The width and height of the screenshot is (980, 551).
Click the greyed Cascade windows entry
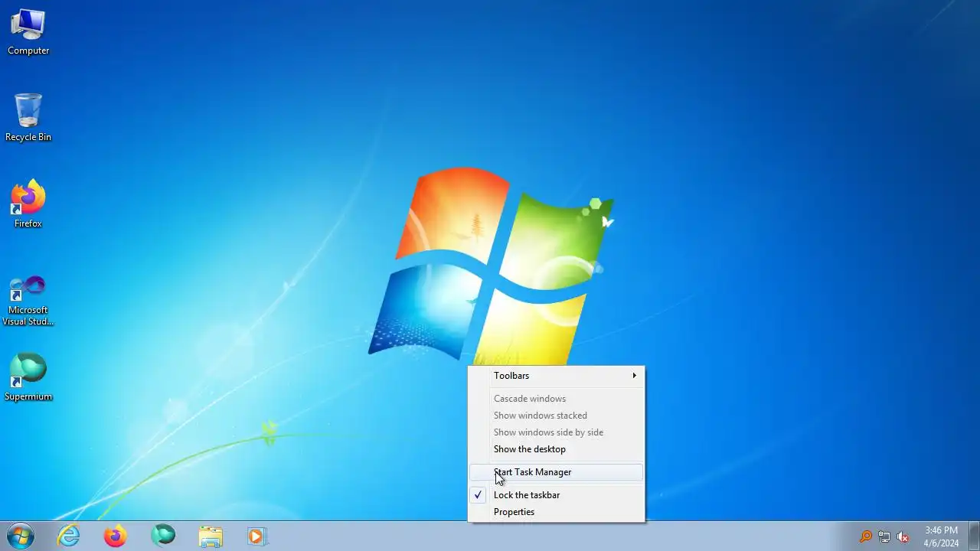(556, 399)
